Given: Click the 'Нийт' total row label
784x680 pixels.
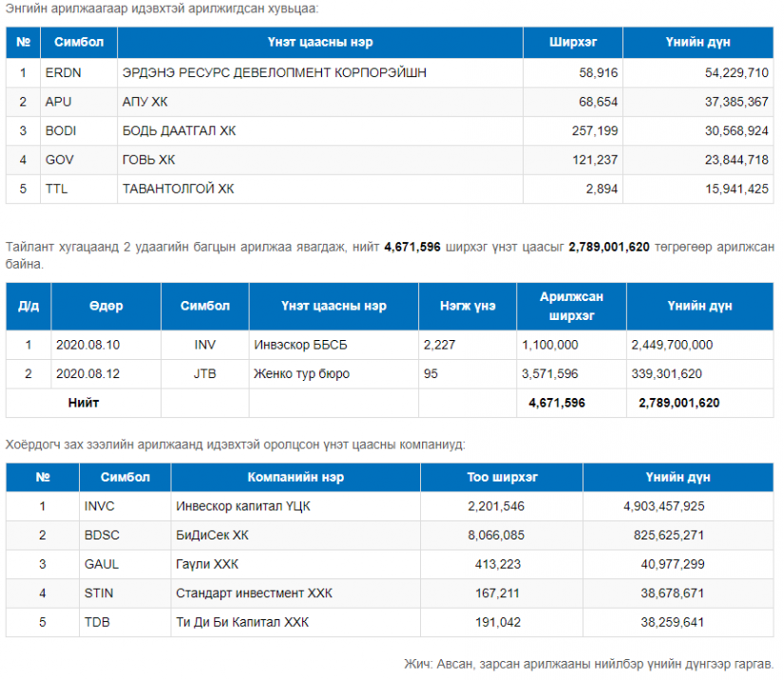Looking at the screenshot, I should tap(84, 404).
